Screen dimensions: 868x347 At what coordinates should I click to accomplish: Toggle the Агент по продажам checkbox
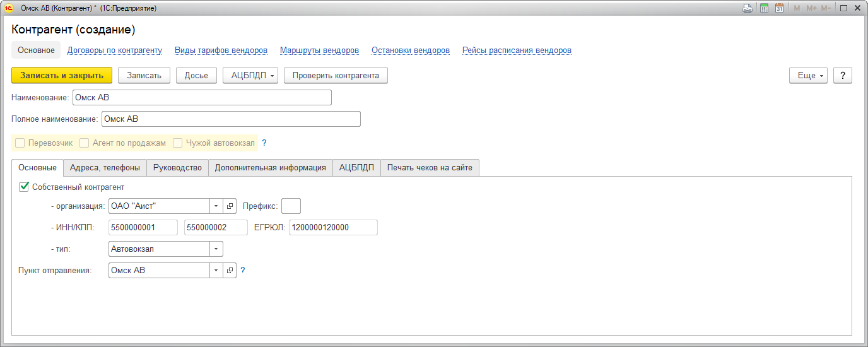click(x=85, y=143)
